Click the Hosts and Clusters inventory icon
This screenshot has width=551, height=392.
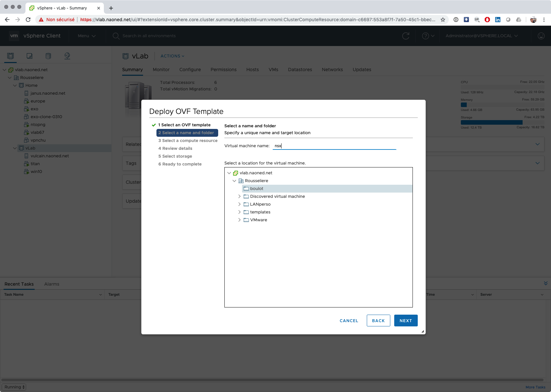point(10,56)
